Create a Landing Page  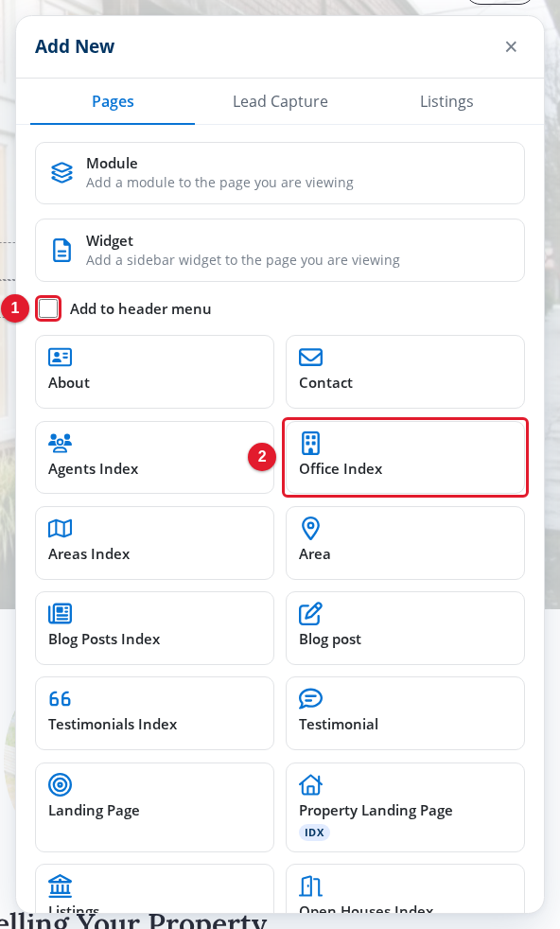(155, 808)
